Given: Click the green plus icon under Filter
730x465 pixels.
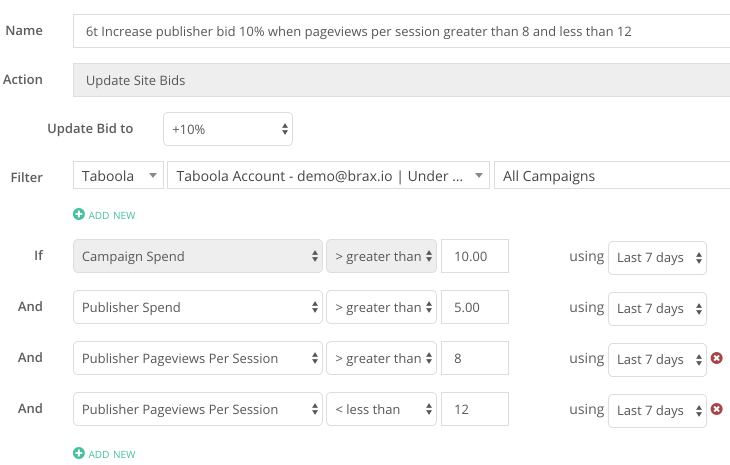Looking at the screenshot, I should (79, 214).
